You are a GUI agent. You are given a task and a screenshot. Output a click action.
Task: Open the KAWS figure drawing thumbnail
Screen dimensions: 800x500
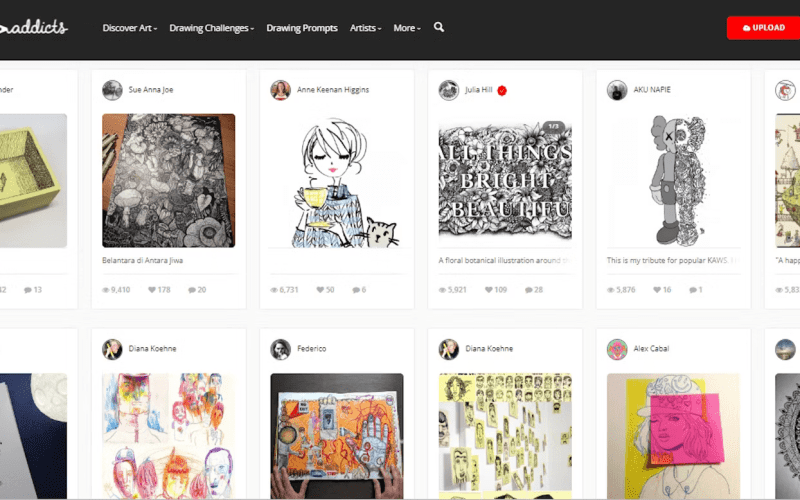pos(673,181)
